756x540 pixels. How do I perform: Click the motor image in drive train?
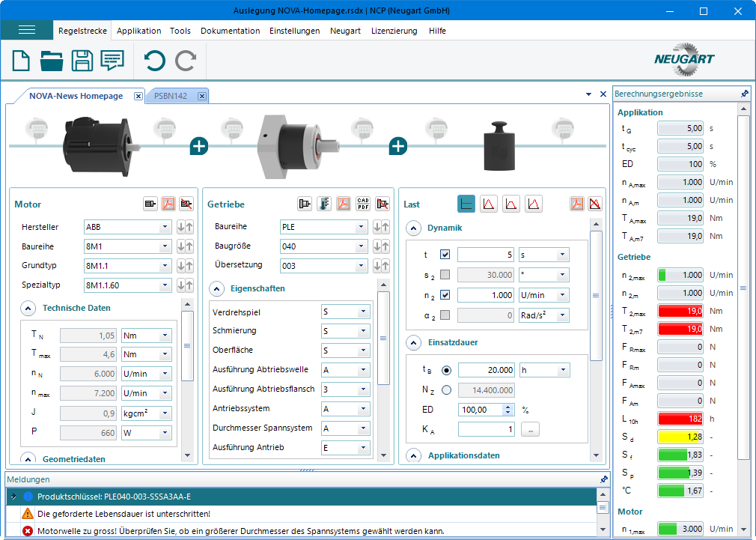pyautogui.click(x=101, y=147)
